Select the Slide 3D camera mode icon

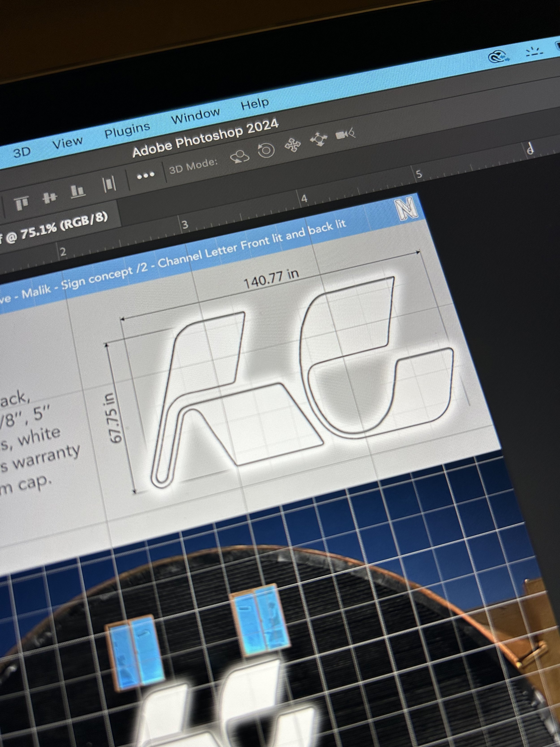click(x=318, y=139)
